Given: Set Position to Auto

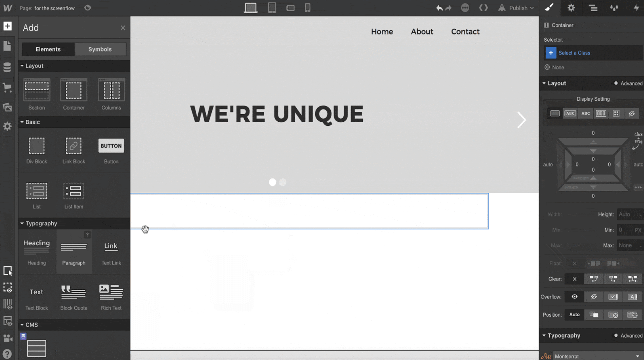Looking at the screenshot, I should click(574, 315).
